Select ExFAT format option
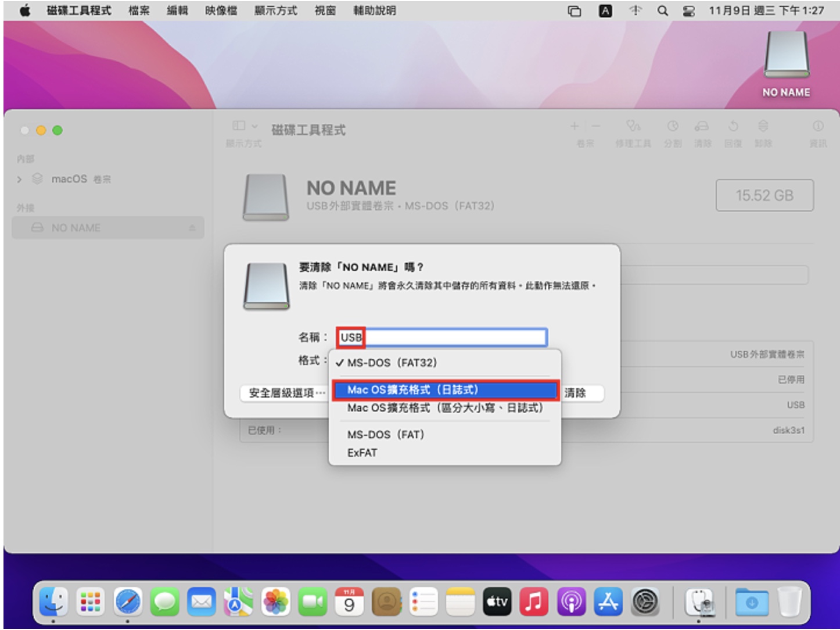 [445, 453]
